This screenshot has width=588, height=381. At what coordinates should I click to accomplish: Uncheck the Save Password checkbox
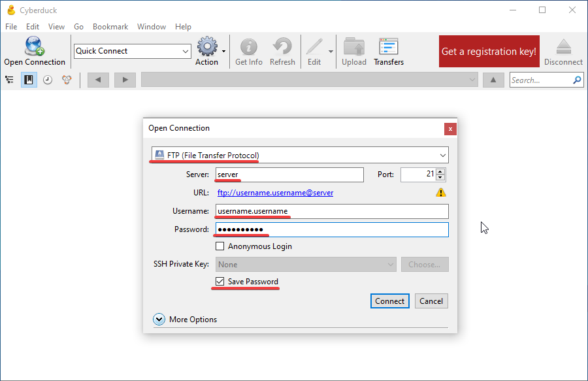pyautogui.click(x=220, y=282)
